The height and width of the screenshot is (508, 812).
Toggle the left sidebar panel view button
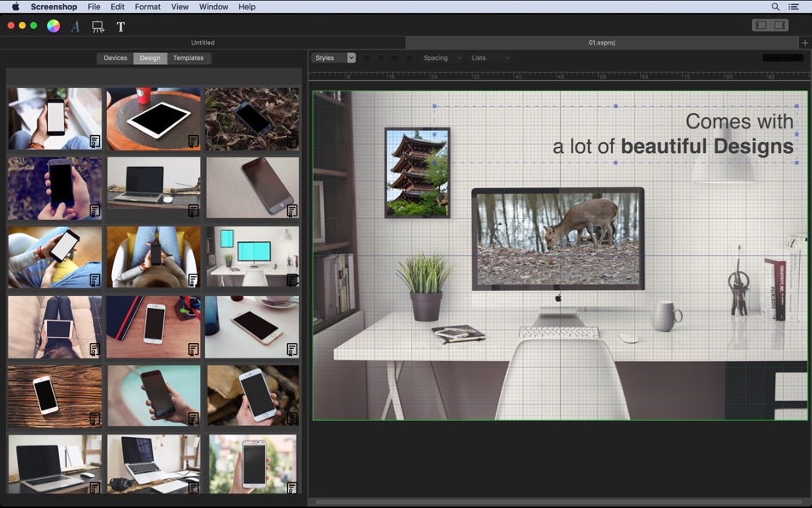[x=762, y=25]
